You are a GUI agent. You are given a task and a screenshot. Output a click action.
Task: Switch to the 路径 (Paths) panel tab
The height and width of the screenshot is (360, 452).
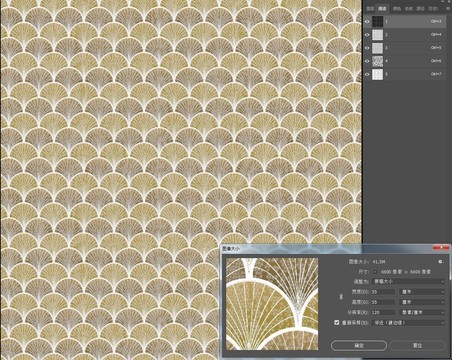click(x=420, y=9)
